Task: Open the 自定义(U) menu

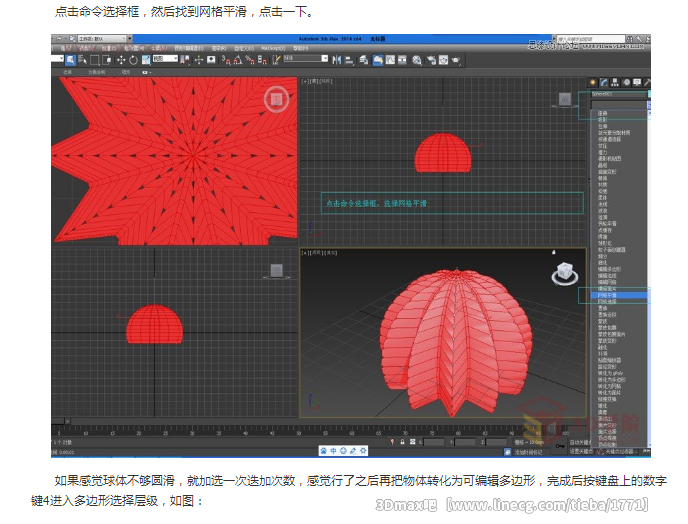Action: tap(244, 48)
